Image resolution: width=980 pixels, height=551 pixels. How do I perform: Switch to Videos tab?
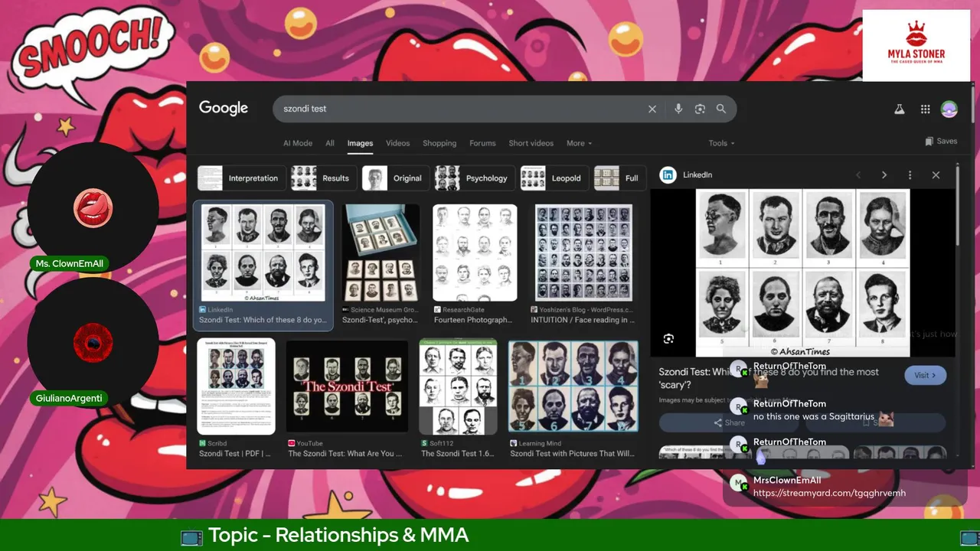pyautogui.click(x=397, y=143)
